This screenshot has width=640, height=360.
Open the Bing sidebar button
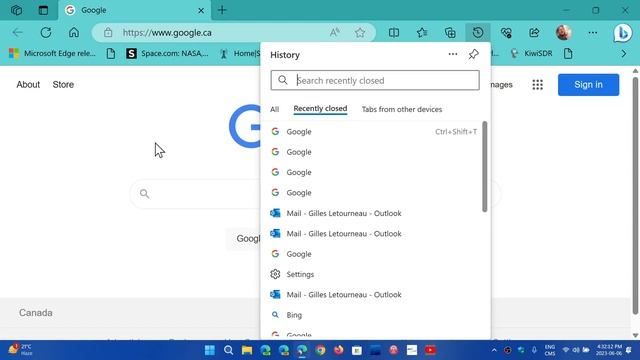point(622,33)
